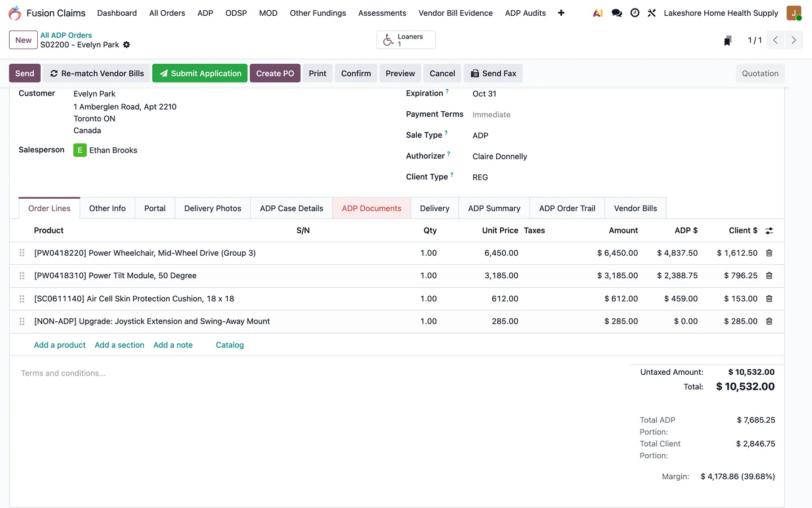812x508 pixels.
Task: Open the crossed tools debug icon
Action: 652,13
